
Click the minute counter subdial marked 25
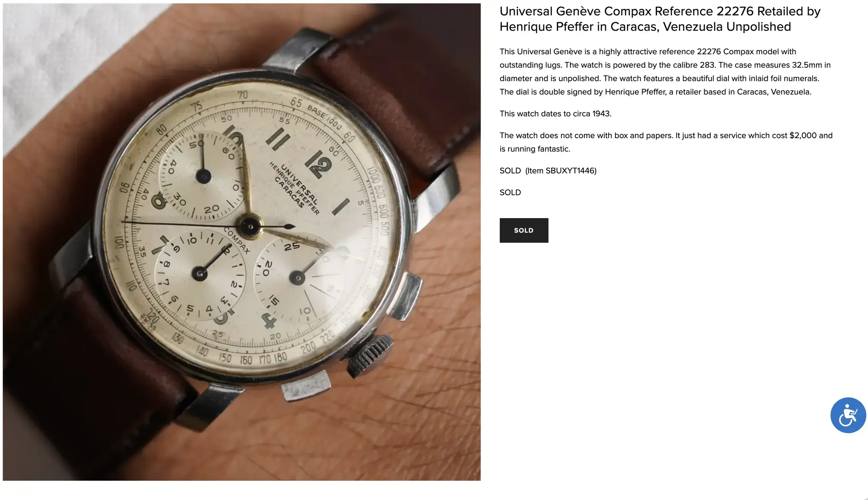298,278
